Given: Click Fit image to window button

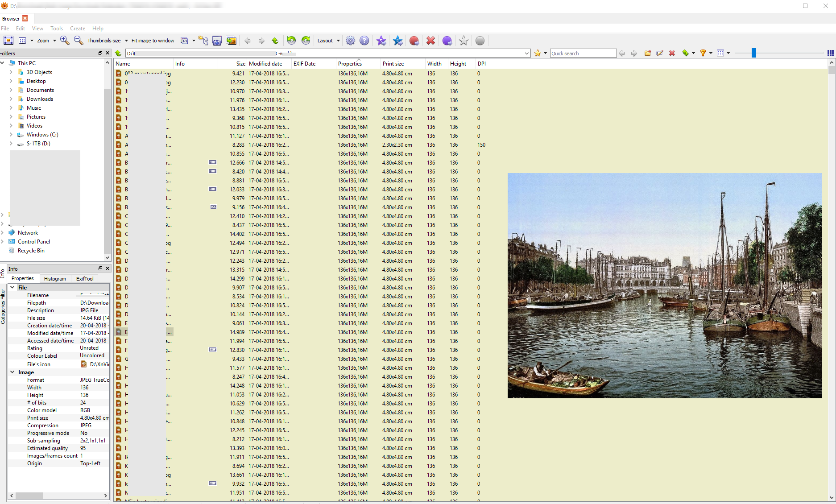Looking at the screenshot, I should tap(153, 41).
